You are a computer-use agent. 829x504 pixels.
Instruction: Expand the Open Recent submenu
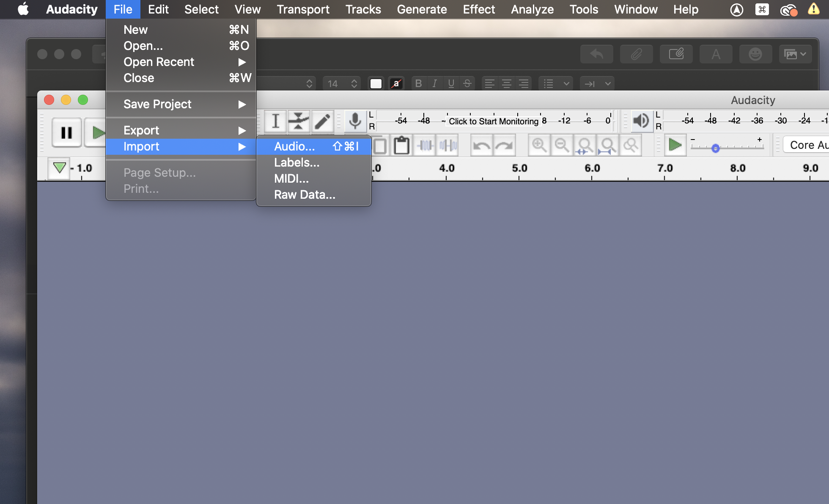181,62
